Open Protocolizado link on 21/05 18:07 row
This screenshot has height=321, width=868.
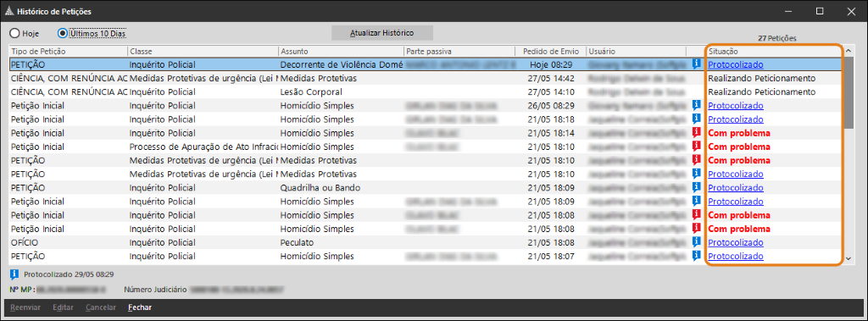click(x=736, y=257)
